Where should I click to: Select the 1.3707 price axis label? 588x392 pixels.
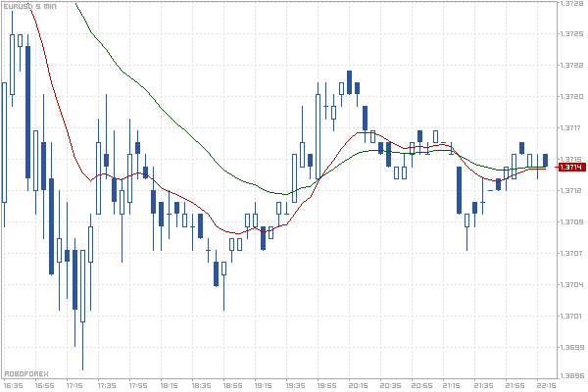572,253
